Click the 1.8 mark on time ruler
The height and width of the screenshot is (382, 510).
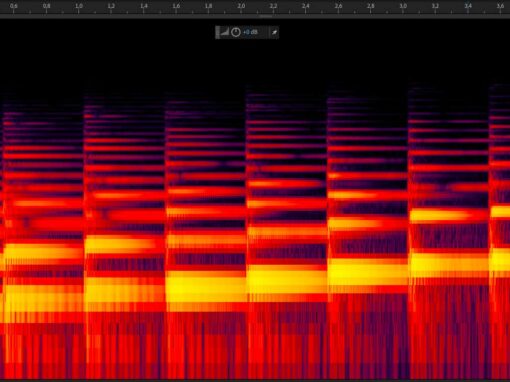click(x=209, y=6)
